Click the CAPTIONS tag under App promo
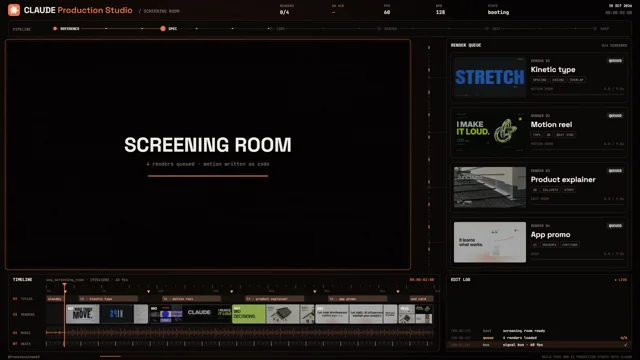This screenshot has width=640, height=360. pos(570,245)
